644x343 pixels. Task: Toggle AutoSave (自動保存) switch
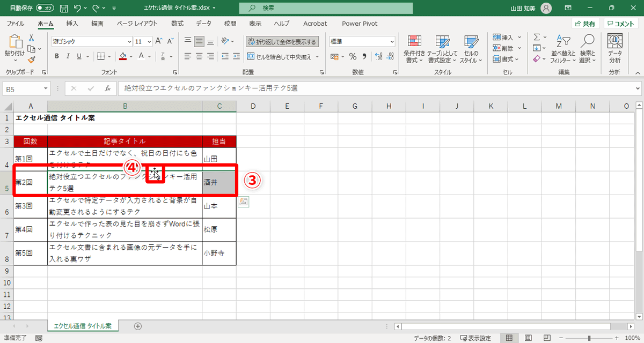tap(46, 8)
